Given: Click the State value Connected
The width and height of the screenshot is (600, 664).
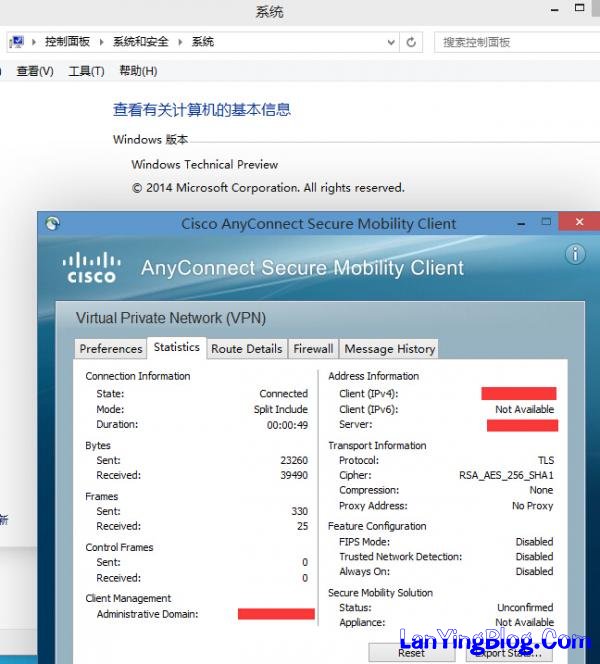Looking at the screenshot, I should (x=284, y=393).
